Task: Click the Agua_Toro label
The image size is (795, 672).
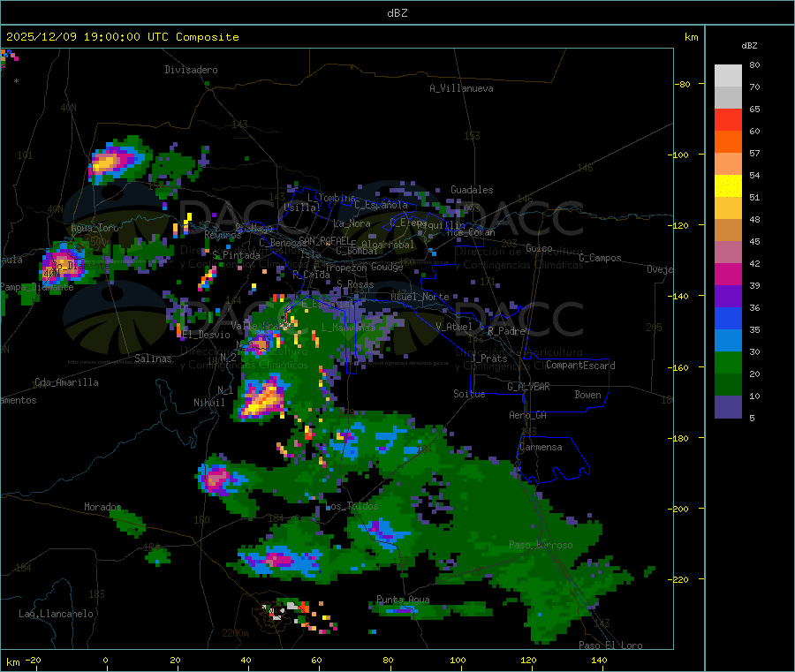Action: [x=95, y=228]
